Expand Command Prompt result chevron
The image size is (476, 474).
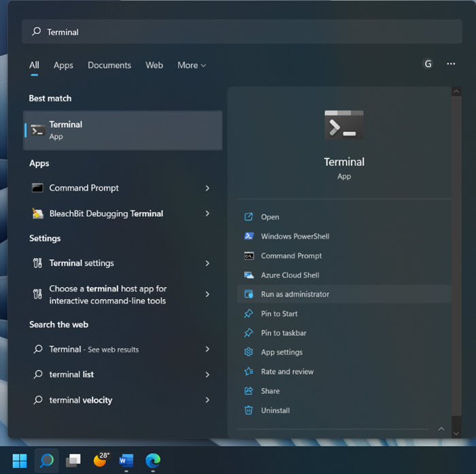[207, 188]
